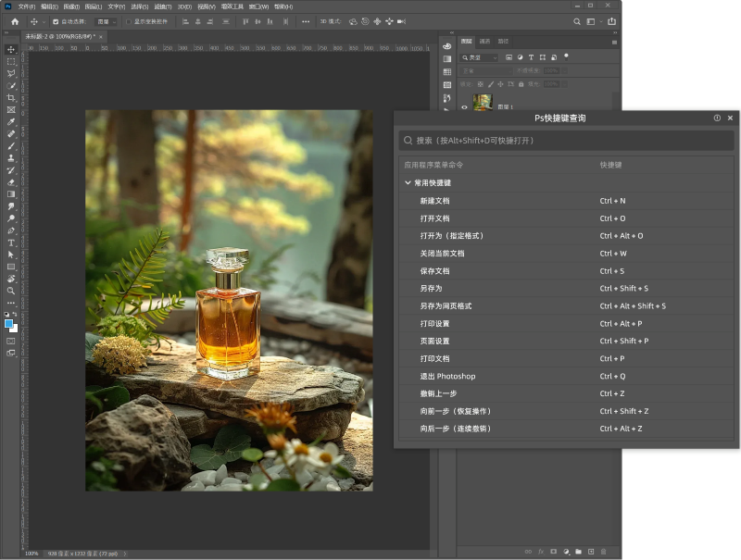741x560 pixels.
Task: Click the Home icon in options bar
Action: point(15,21)
